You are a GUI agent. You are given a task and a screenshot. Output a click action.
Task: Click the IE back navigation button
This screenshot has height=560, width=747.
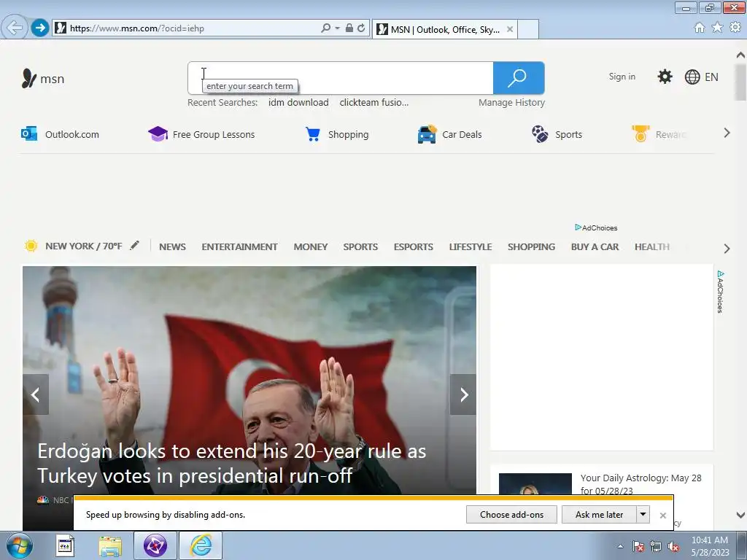(x=15, y=27)
